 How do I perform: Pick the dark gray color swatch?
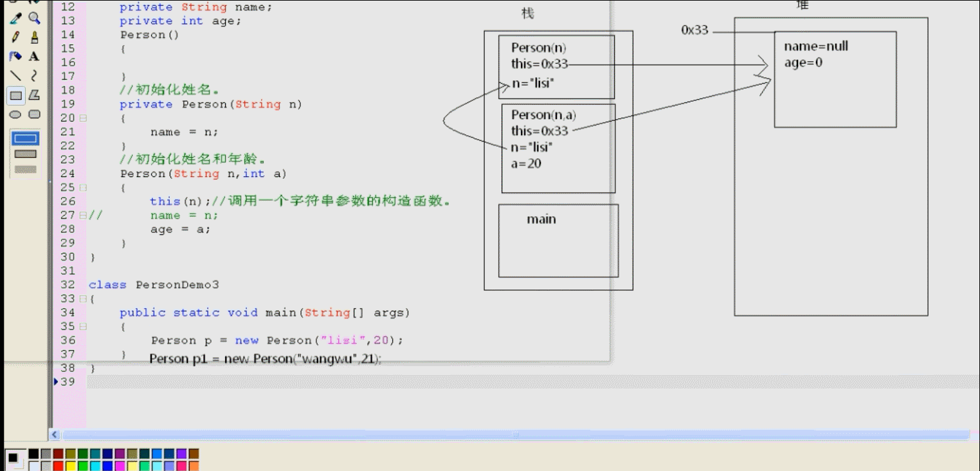click(x=46, y=454)
